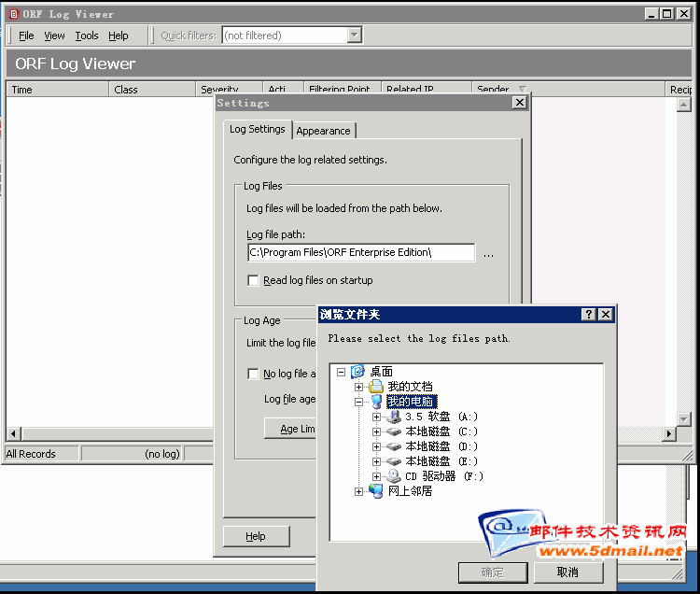Expand the local disk (C:) tree node
The image size is (700, 594).
377,431
